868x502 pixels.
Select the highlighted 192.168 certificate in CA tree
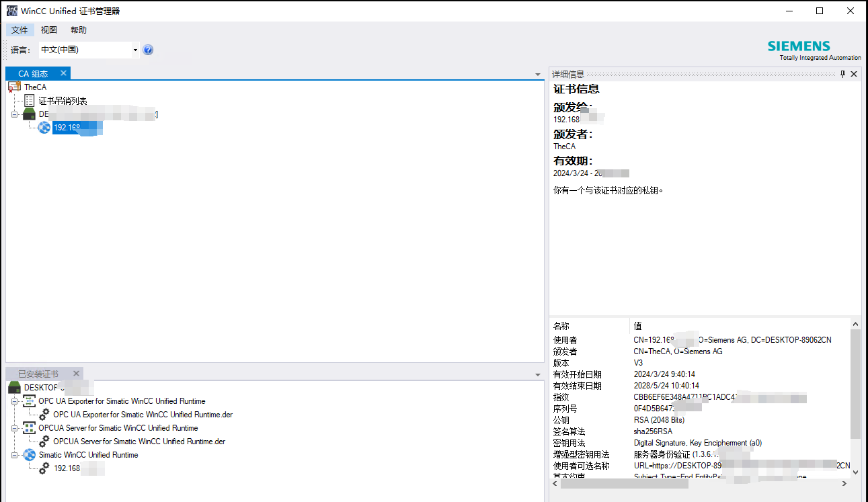point(77,128)
